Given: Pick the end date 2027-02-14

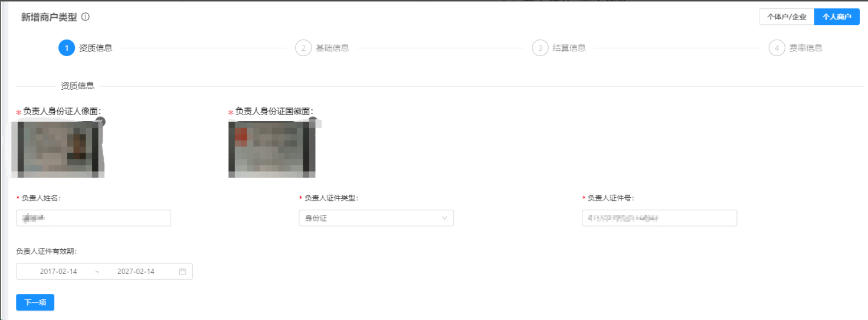Looking at the screenshot, I should coord(136,272).
